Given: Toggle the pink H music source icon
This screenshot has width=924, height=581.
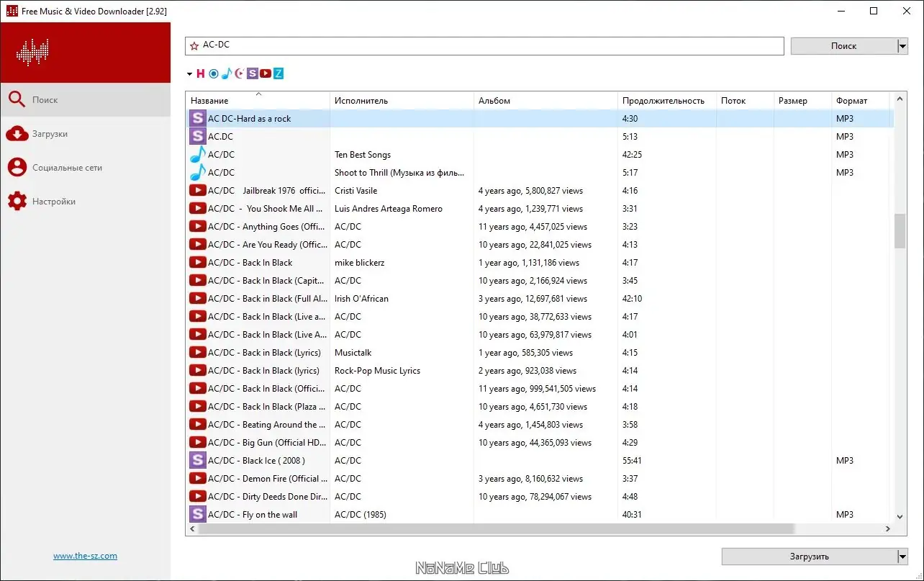Looking at the screenshot, I should point(201,73).
